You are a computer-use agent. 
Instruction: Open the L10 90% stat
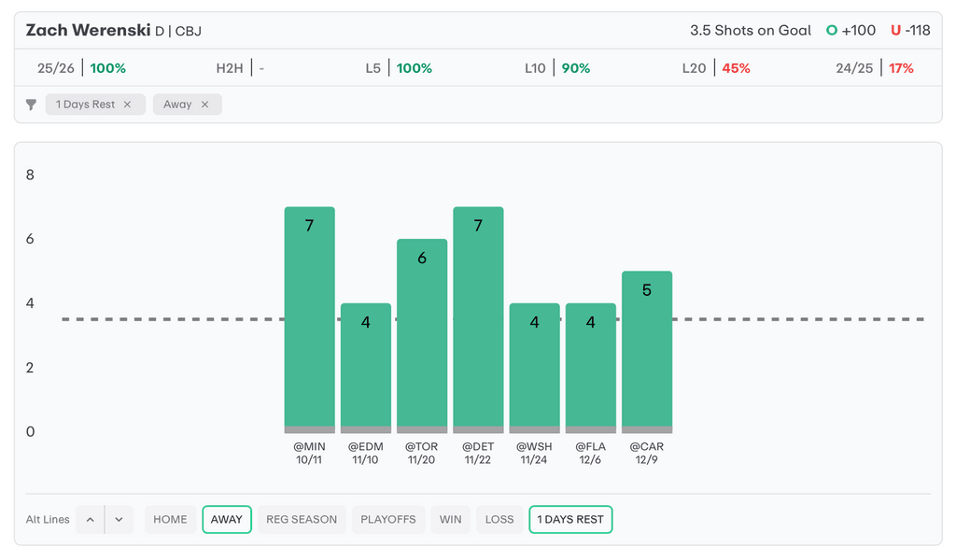pyautogui.click(x=557, y=68)
